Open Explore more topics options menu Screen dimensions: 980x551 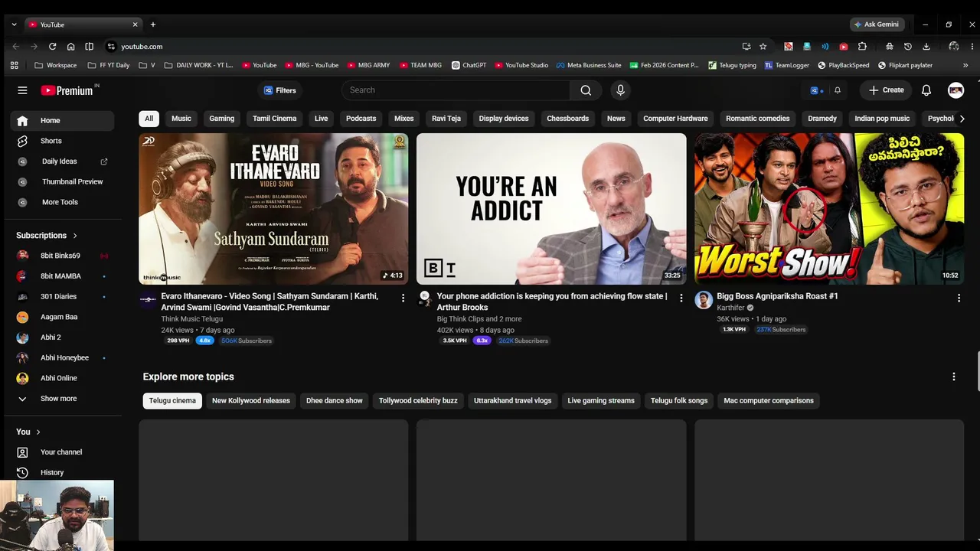click(x=954, y=377)
